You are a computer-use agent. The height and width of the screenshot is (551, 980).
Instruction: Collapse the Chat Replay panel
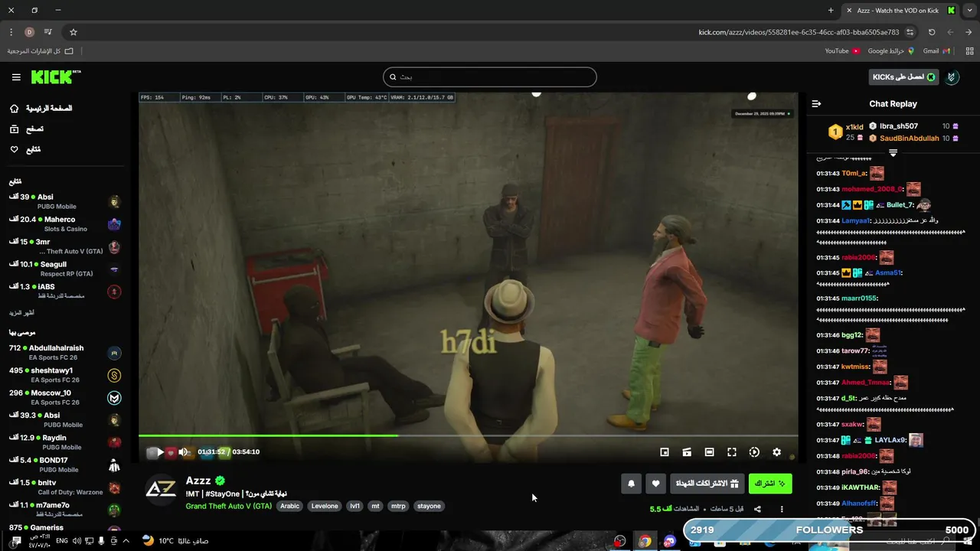pos(816,103)
